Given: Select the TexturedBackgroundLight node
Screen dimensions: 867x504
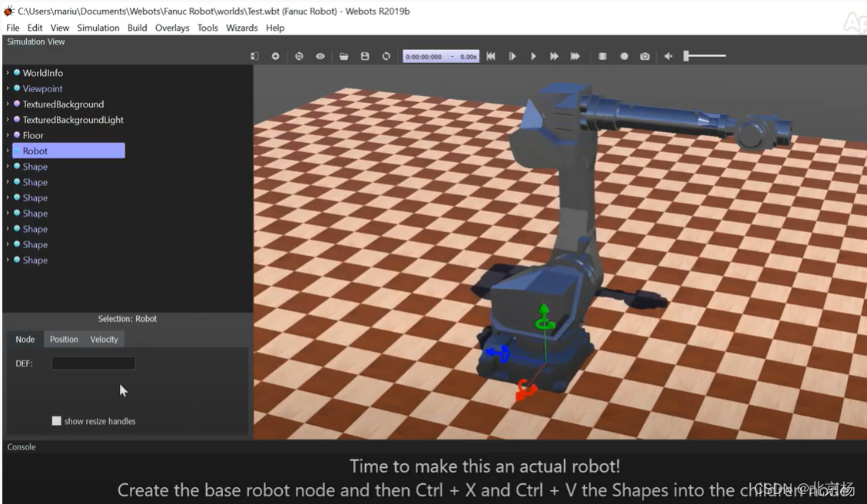Looking at the screenshot, I should point(73,120).
